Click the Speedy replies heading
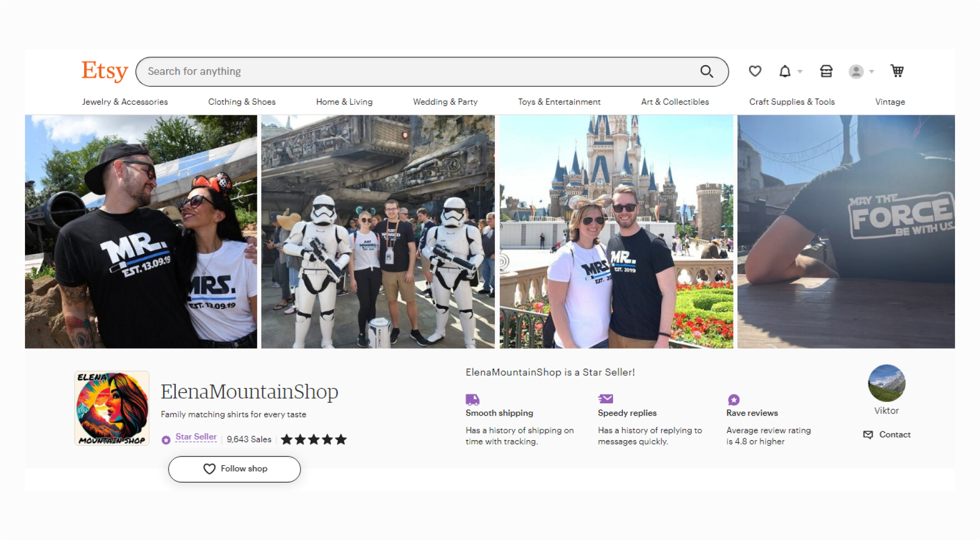Viewport: 980px width, 540px height. point(627,413)
